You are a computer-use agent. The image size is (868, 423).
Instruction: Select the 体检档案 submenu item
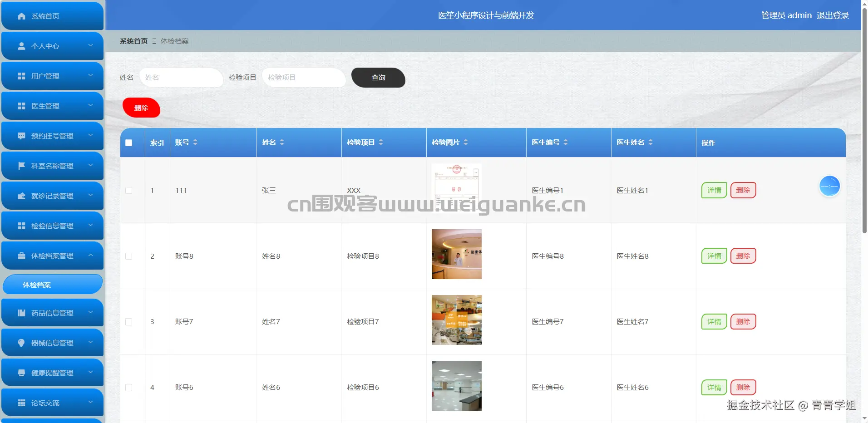pyautogui.click(x=53, y=285)
